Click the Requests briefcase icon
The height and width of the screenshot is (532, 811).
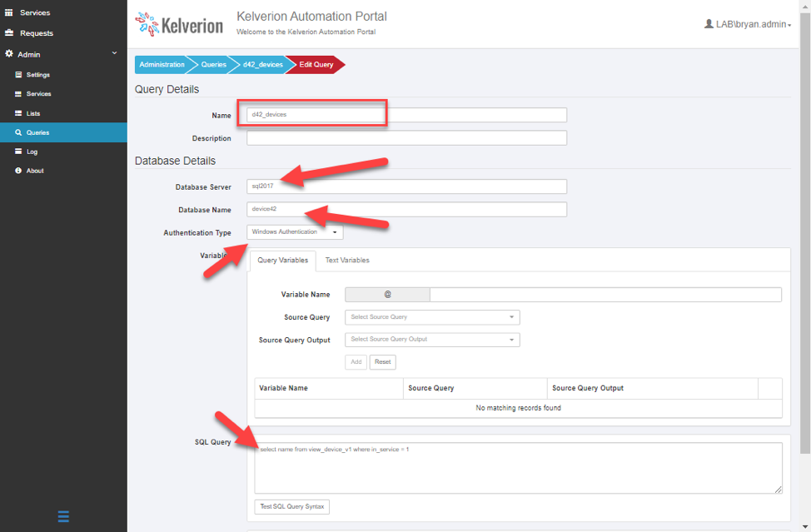pos(9,33)
